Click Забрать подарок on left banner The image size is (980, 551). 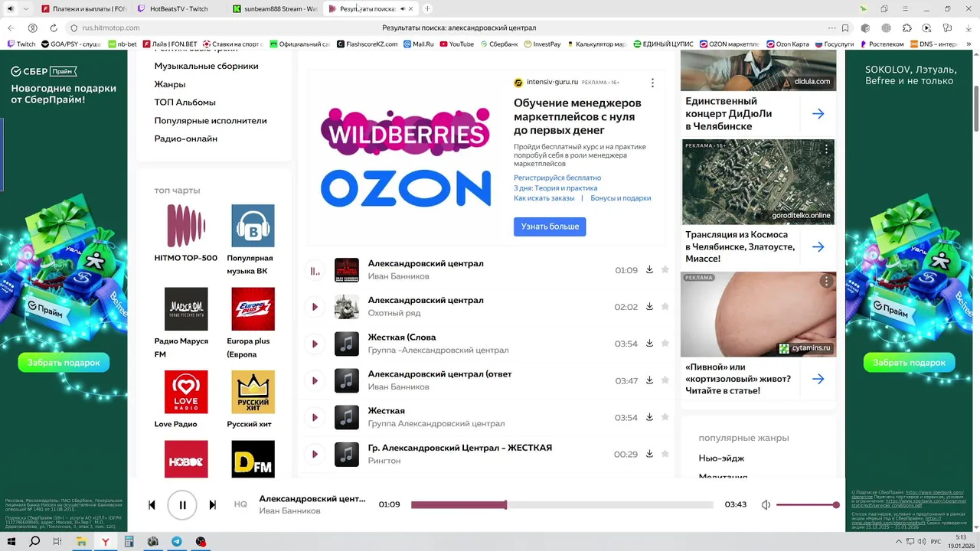pyautogui.click(x=64, y=363)
